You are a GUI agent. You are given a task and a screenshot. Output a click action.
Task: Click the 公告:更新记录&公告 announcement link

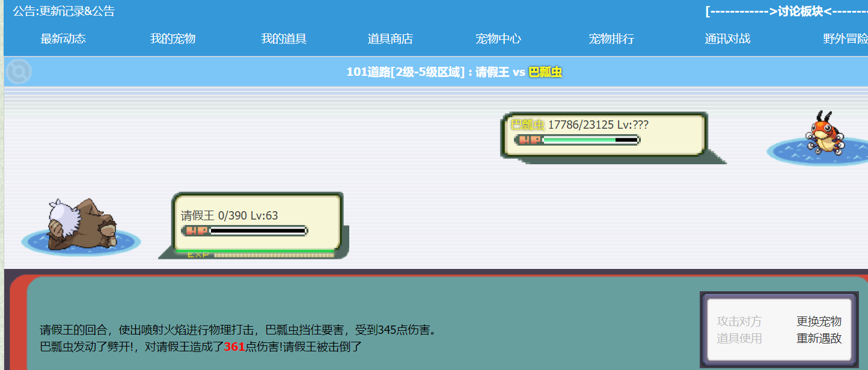point(64,11)
